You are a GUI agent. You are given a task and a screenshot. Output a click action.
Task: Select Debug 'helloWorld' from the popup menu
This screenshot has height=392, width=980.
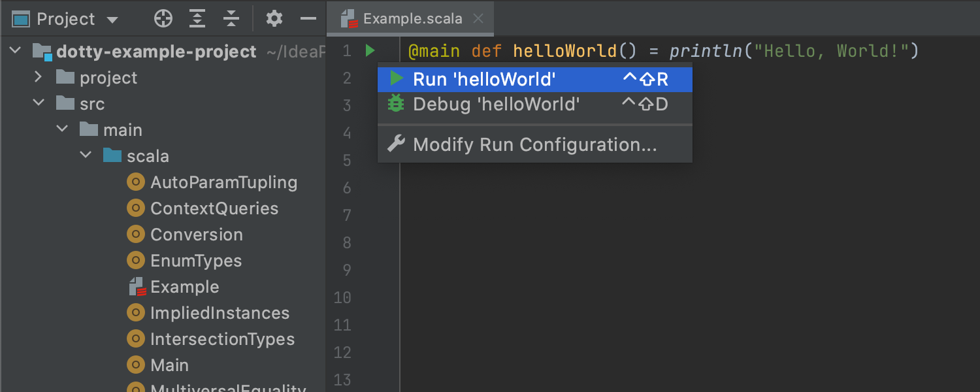click(535, 105)
